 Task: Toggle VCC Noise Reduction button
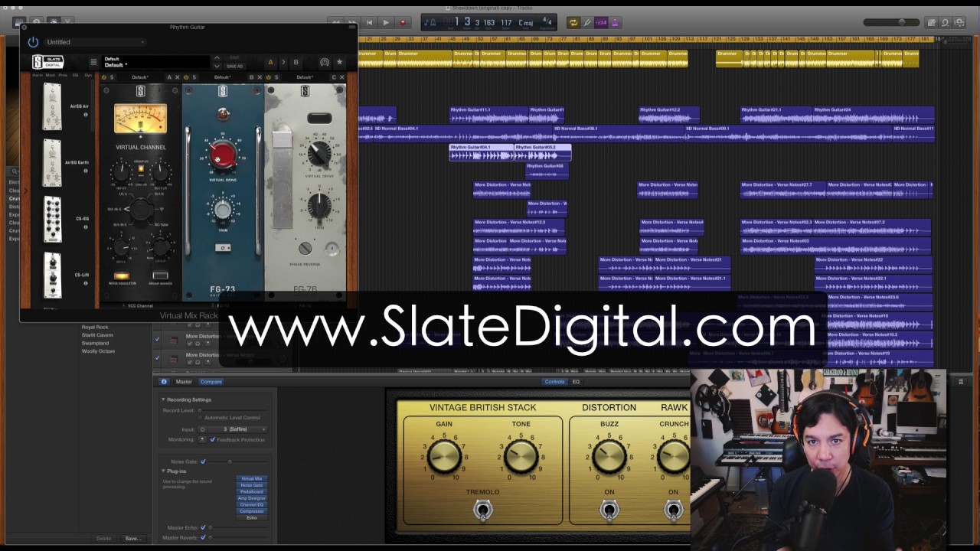click(x=121, y=275)
